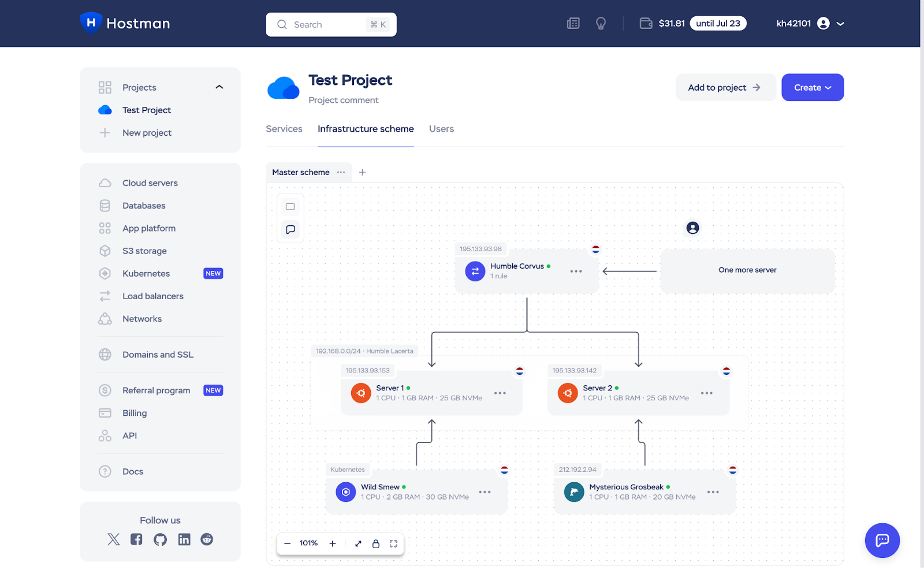
Task: Click the lightbulb icon in the header
Action: (x=601, y=23)
